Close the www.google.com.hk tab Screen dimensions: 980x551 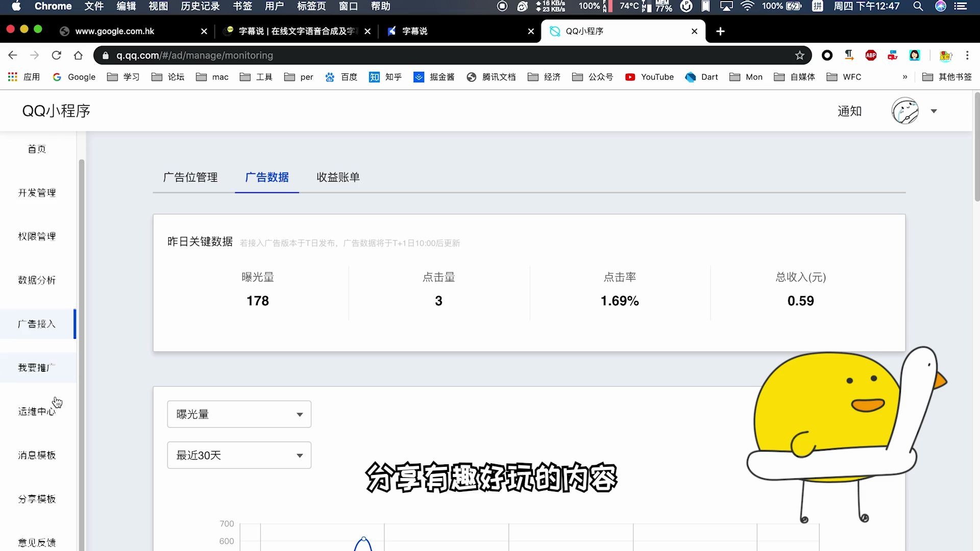204,31
